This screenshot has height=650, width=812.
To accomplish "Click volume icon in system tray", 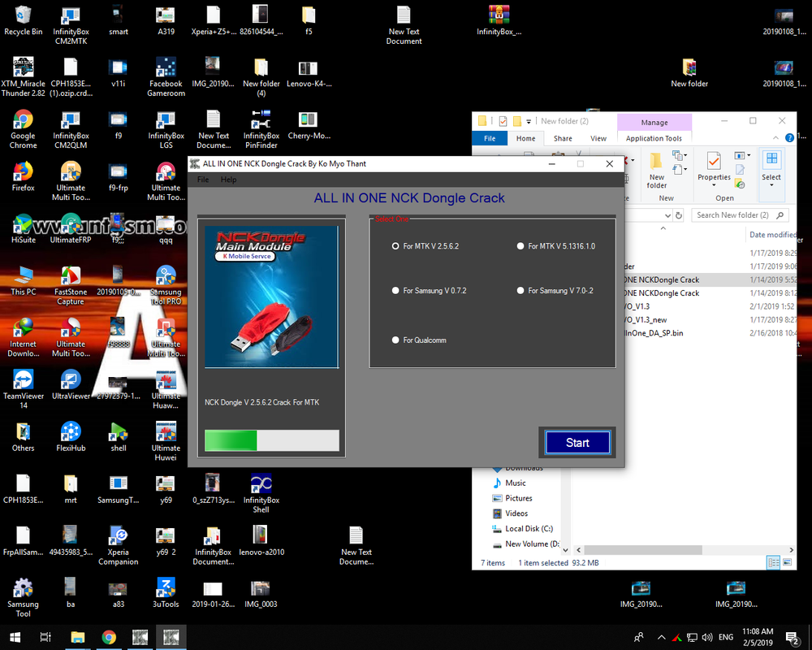I will pyautogui.click(x=707, y=637).
